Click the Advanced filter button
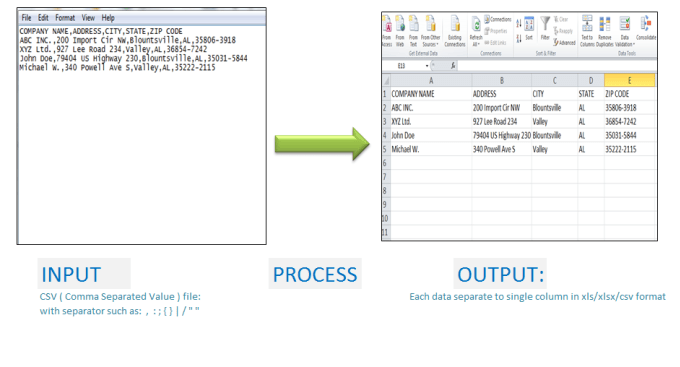 tap(564, 43)
